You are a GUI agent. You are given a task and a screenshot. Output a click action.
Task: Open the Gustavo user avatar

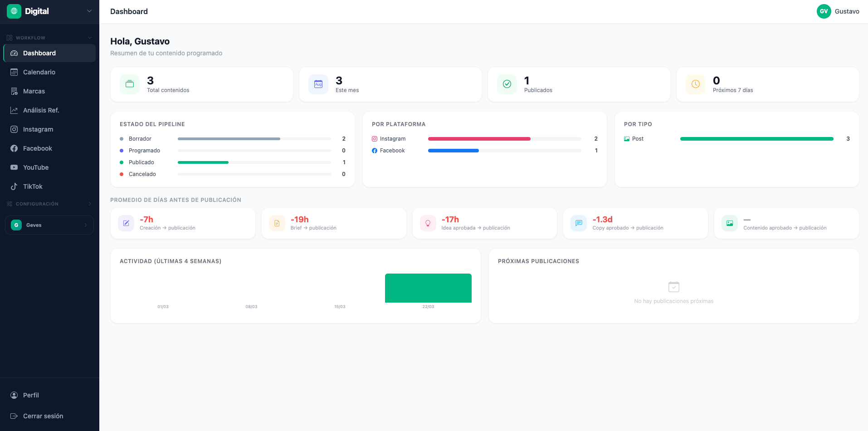[x=824, y=11]
